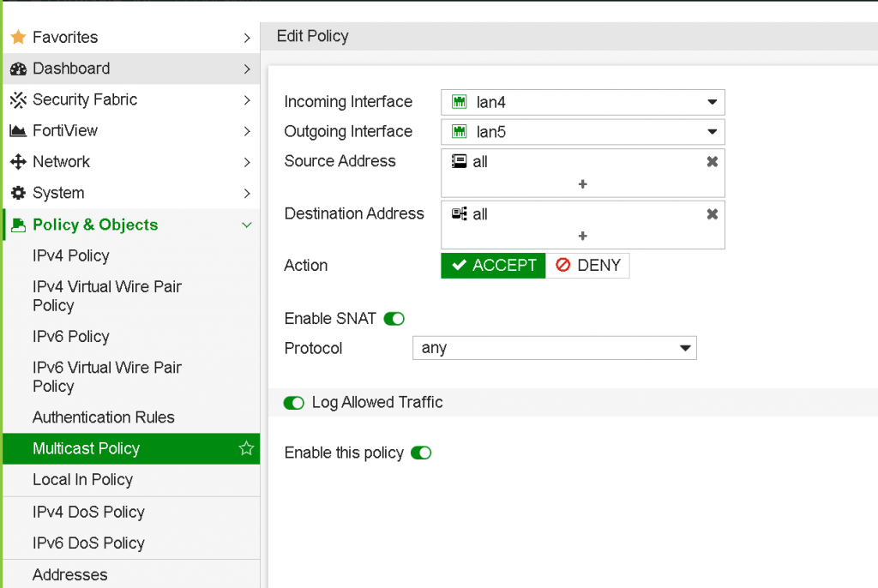
Task: Click the destination address 'all' icon
Action: tap(460, 214)
